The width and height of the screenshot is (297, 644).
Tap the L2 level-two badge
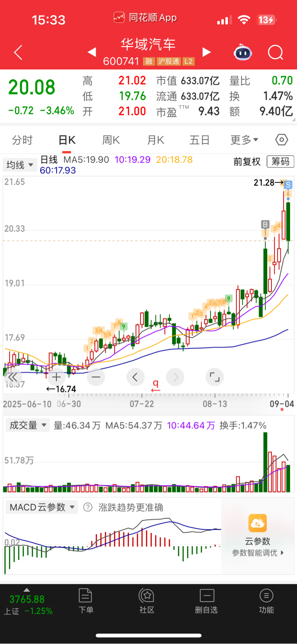188,61
